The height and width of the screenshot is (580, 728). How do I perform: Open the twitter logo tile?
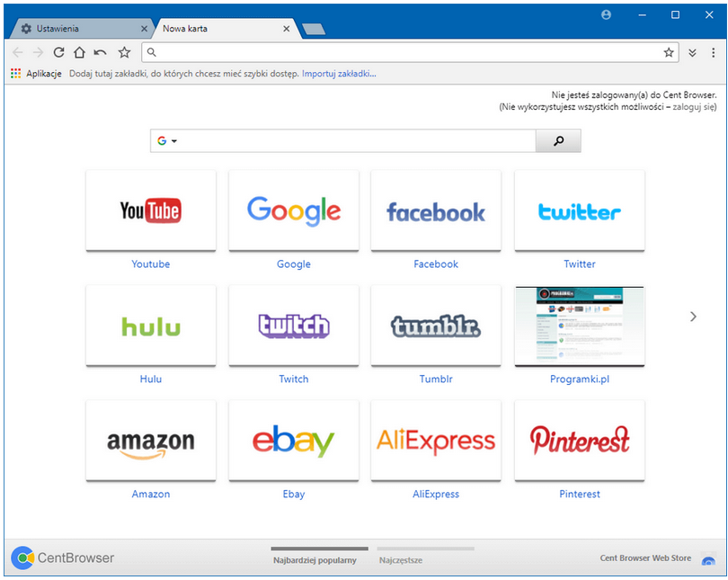tap(580, 210)
